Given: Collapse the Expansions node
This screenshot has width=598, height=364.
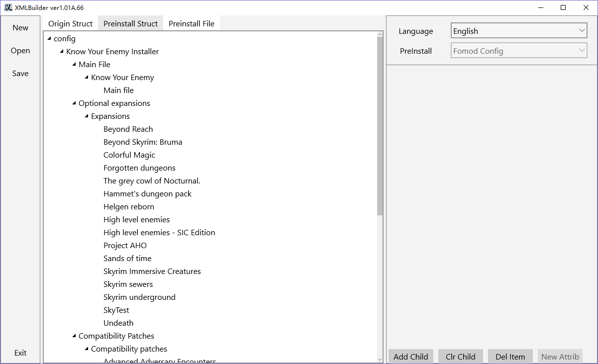Looking at the screenshot, I should tap(87, 116).
